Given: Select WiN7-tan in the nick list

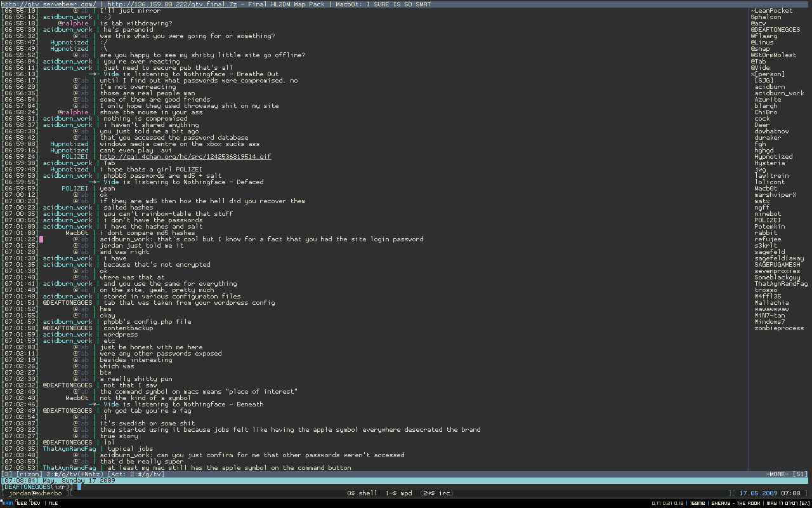Looking at the screenshot, I should pos(769,316).
